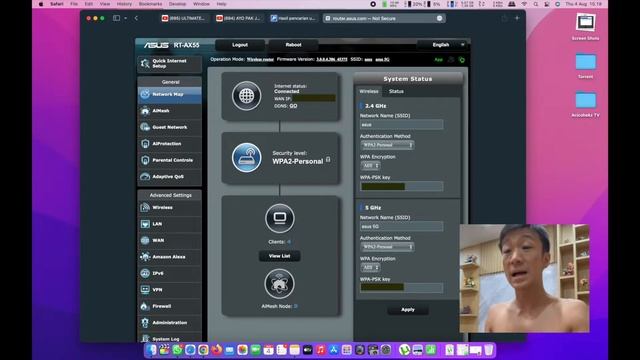Viewport: 640px width, 360px height.
Task: Click the Reboot button
Action: coord(293,45)
